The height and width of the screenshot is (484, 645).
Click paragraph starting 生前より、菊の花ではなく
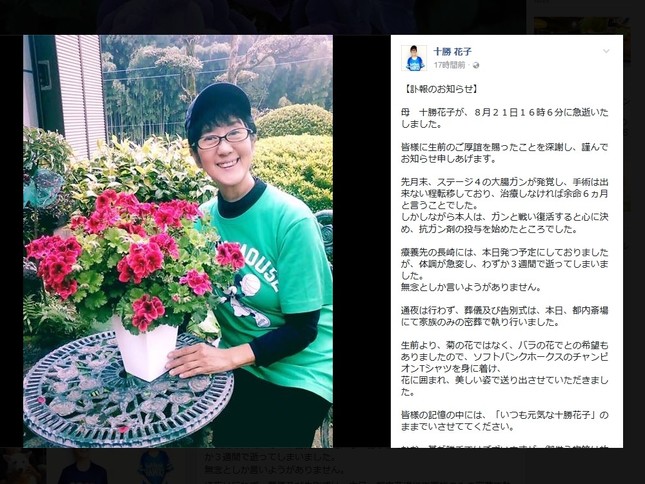[505, 368]
